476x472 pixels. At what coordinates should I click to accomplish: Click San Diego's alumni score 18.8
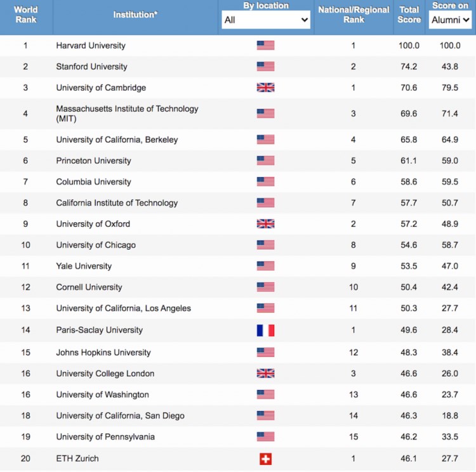click(x=450, y=415)
